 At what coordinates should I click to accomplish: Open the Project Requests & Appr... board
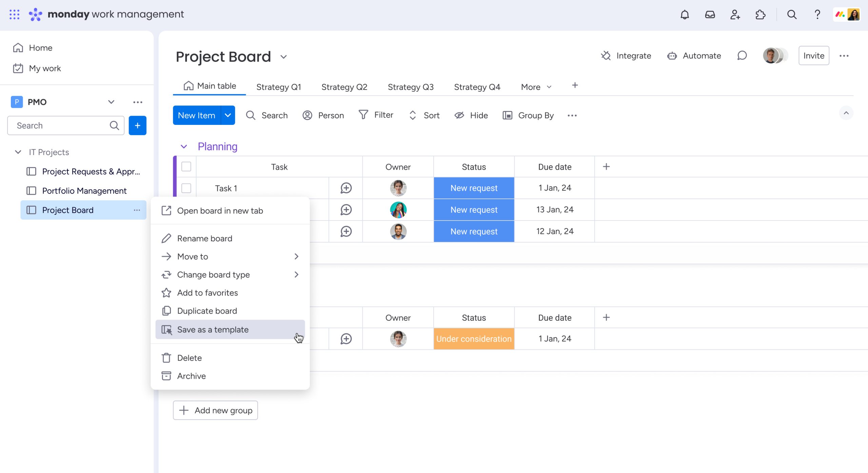(x=83, y=171)
